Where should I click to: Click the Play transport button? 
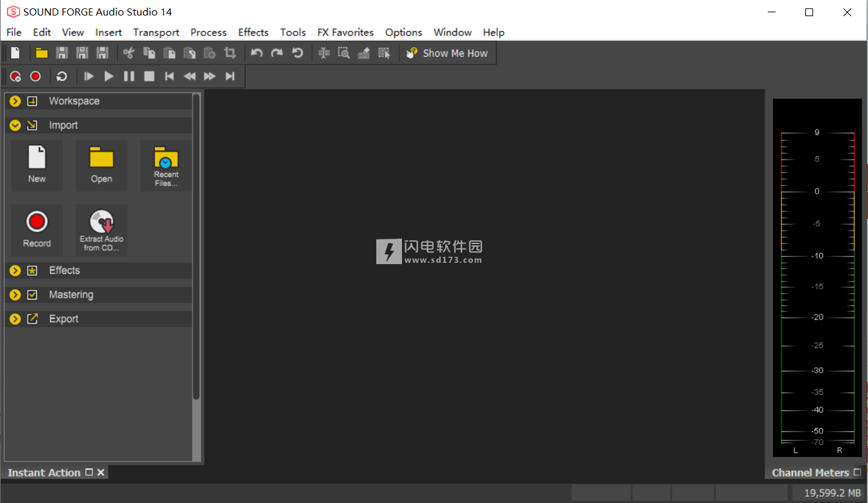point(109,76)
